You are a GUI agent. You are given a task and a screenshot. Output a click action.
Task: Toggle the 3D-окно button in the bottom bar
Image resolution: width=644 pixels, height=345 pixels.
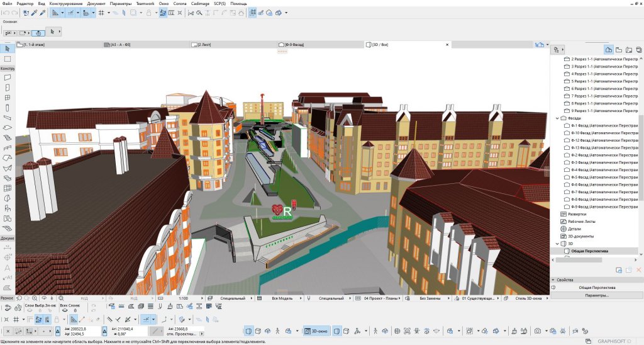click(x=316, y=331)
